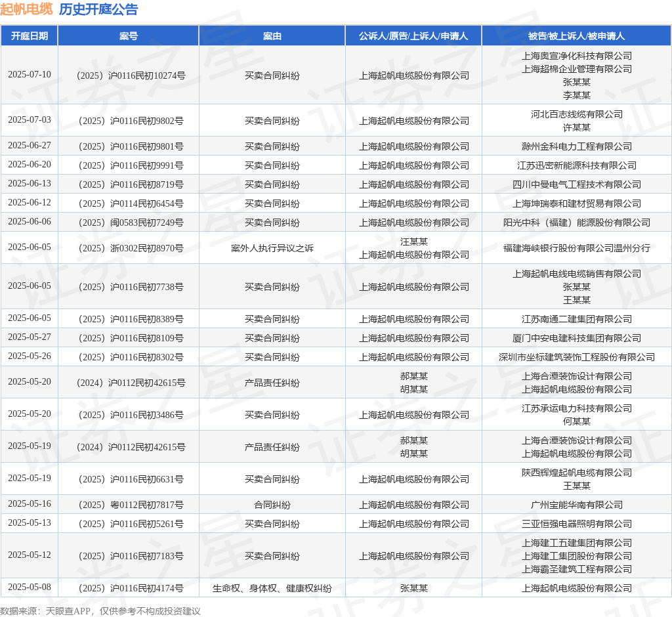Select the date cell 2025-07-10
Image resolution: width=672 pixels, height=617 pixels.
[29, 75]
